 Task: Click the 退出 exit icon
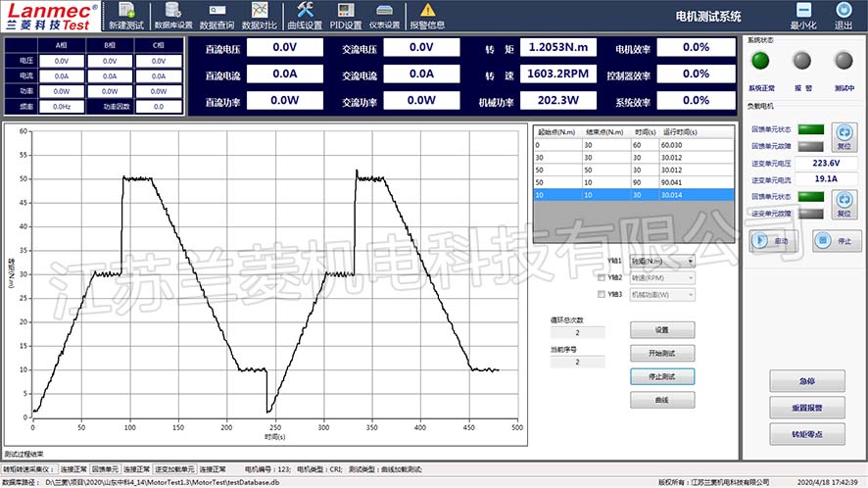(x=843, y=15)
